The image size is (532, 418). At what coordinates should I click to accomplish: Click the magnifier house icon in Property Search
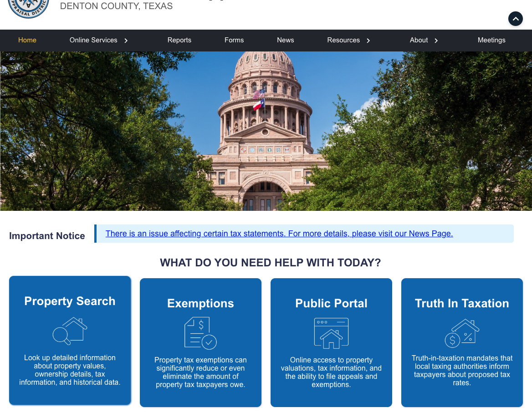point(70,331)
